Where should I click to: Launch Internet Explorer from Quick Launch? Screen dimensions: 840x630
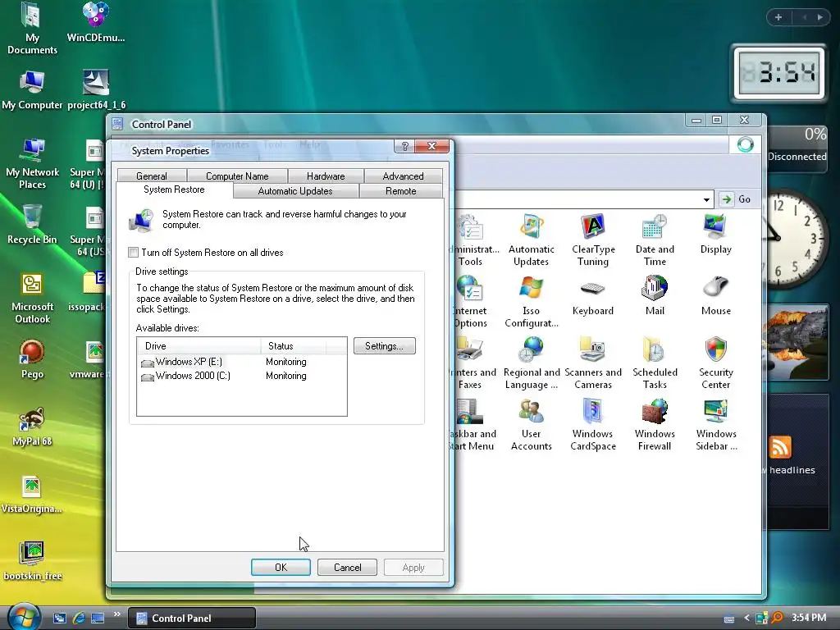79,618
